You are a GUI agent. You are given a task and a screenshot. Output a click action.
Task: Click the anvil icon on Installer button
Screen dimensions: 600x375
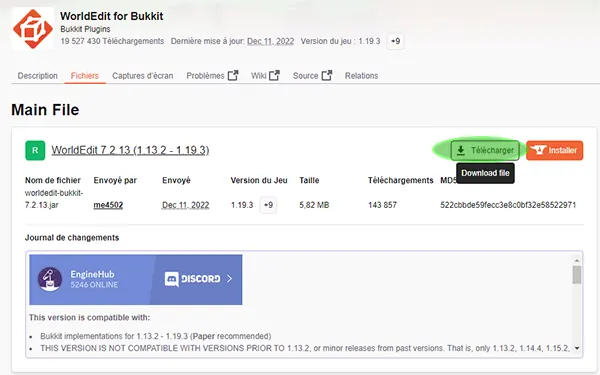click(x=538, y=150)
